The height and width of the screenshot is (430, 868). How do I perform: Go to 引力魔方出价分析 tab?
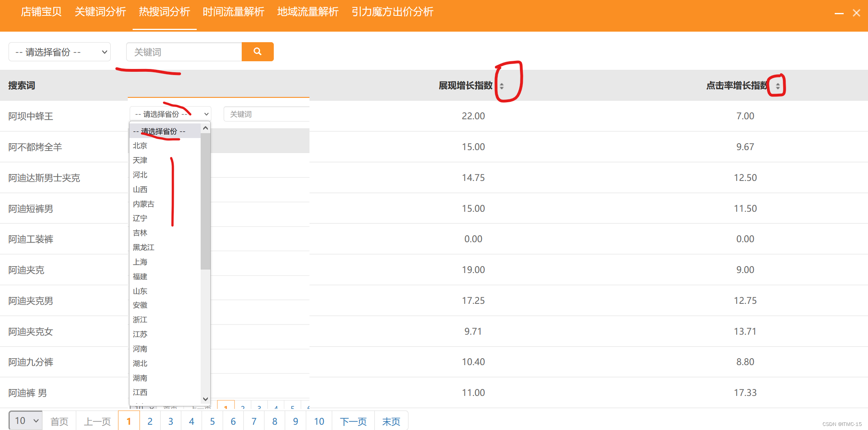392,12
